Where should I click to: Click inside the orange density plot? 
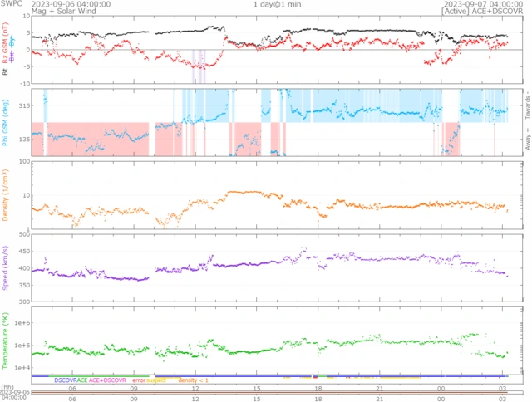pos(277,195)
